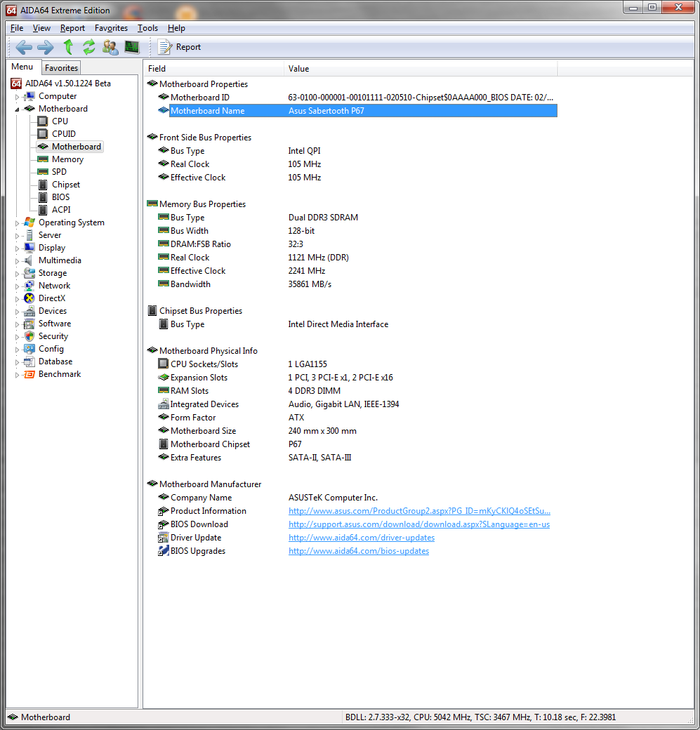Click the Software icon in tree

(x=29, y=323)
